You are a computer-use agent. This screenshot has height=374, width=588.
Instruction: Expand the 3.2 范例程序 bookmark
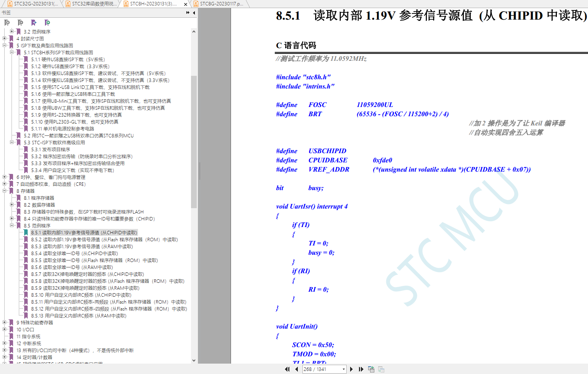click(x=12, y=32)
